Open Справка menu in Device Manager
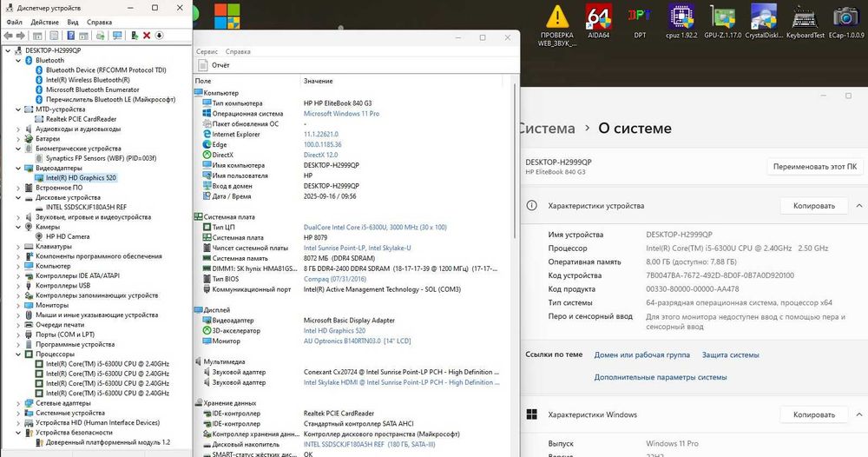Screen dimensions: 868x457 coord(99,23)
